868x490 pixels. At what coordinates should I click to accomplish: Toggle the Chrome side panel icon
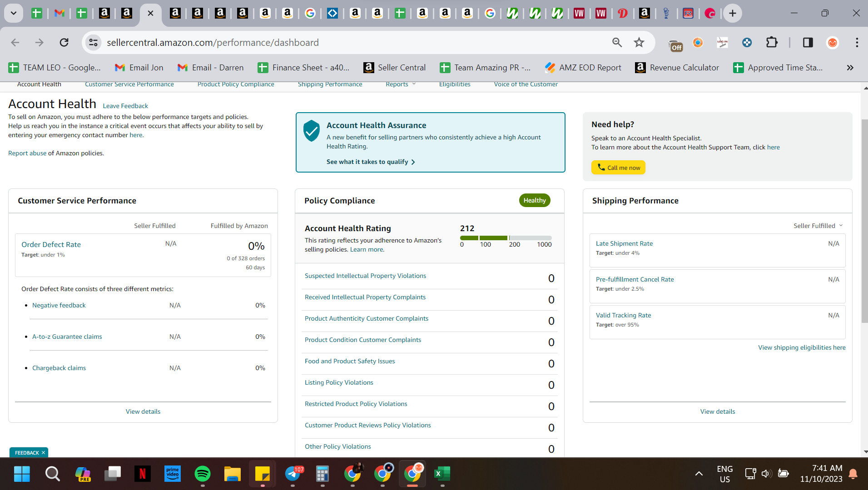click(x=808, y=42)
